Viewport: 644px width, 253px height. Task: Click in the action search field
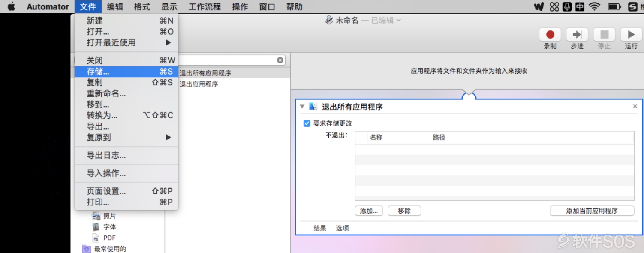[x=227, y=60]
